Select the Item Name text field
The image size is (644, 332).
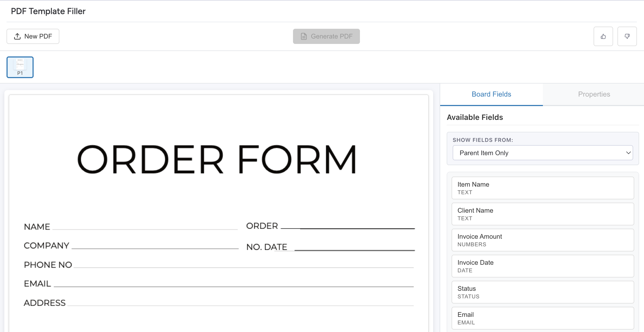coord(542,188)
